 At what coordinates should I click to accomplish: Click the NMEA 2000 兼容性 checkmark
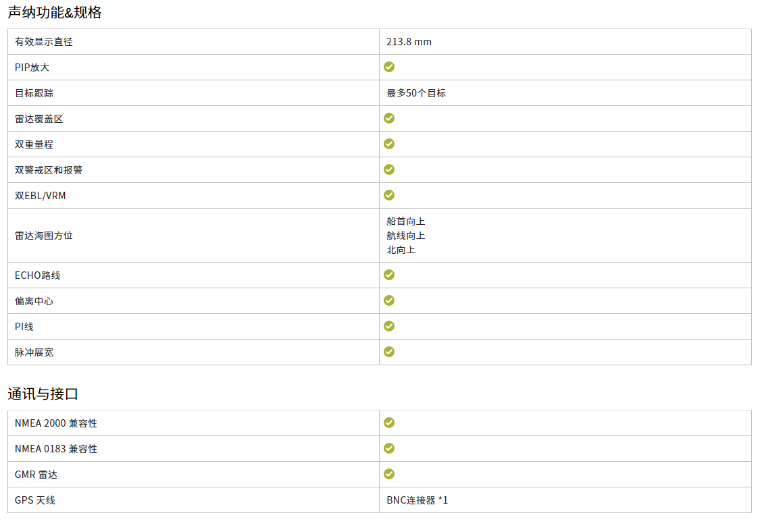tap(389, 423)
